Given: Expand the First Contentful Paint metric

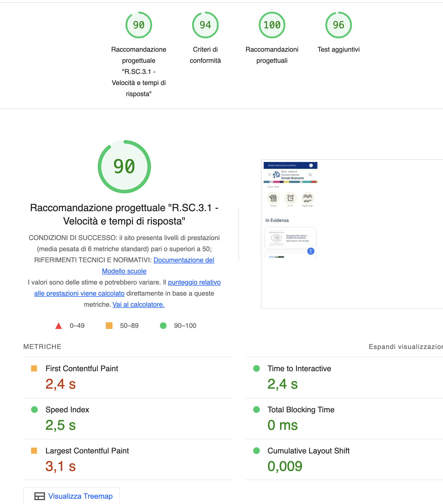Looking at the screenshot, I should pos(128,378).
